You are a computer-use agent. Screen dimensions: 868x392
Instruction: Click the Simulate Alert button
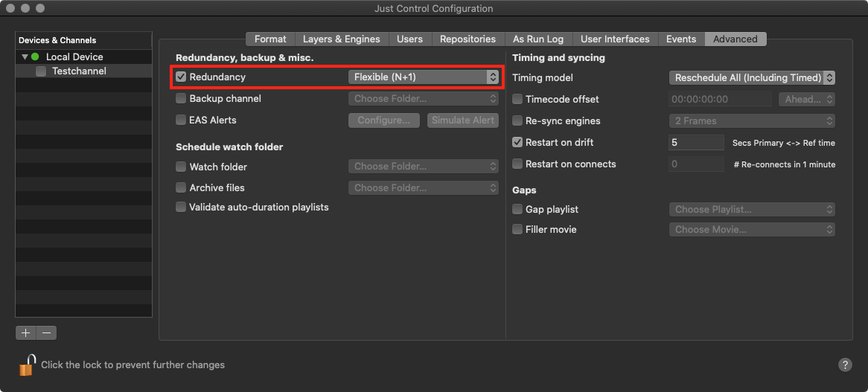click(463, 121)
